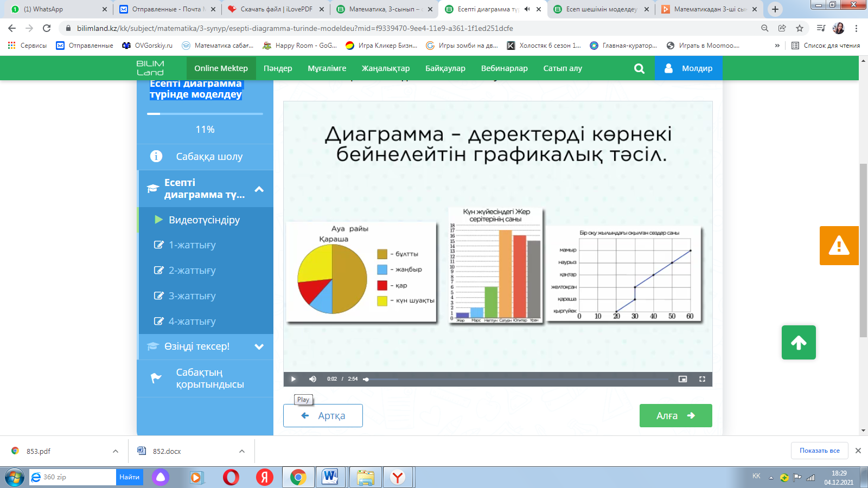The width and height of the screenshot is (868, 488).
Task: Click the address bar URL field
Action: [407, 28]
